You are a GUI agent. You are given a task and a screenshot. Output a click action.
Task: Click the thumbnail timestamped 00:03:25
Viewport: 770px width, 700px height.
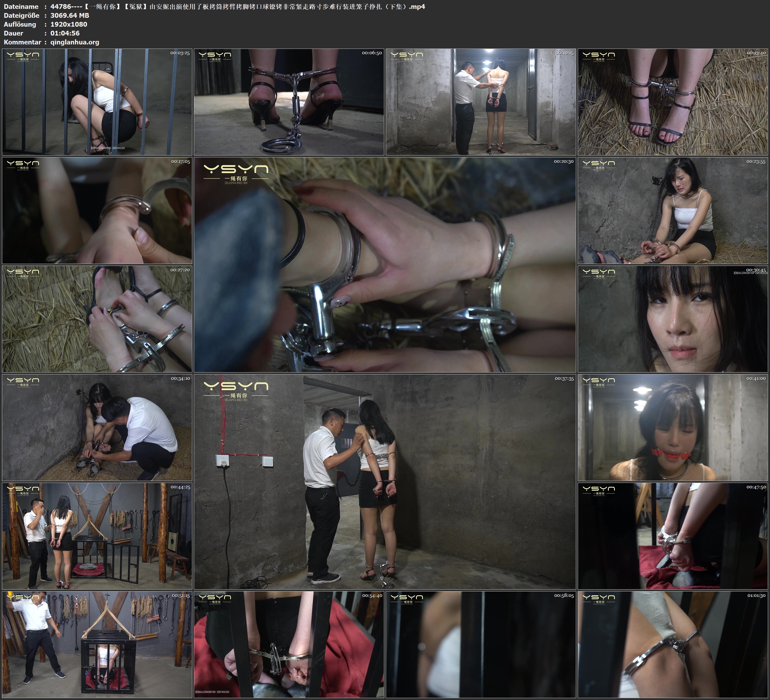click(97, 102)
